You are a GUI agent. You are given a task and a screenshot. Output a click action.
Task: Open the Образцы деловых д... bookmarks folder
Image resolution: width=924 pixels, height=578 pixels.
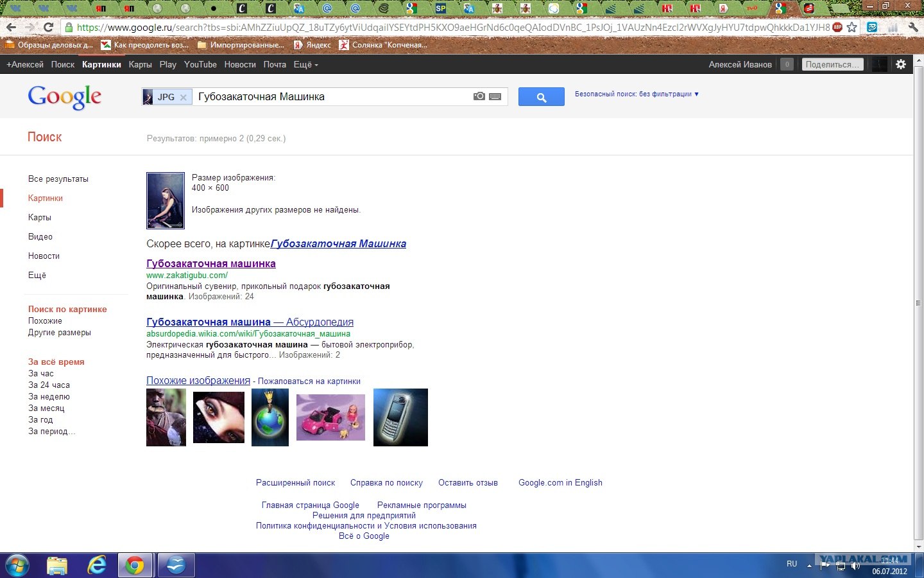(49, 45)
